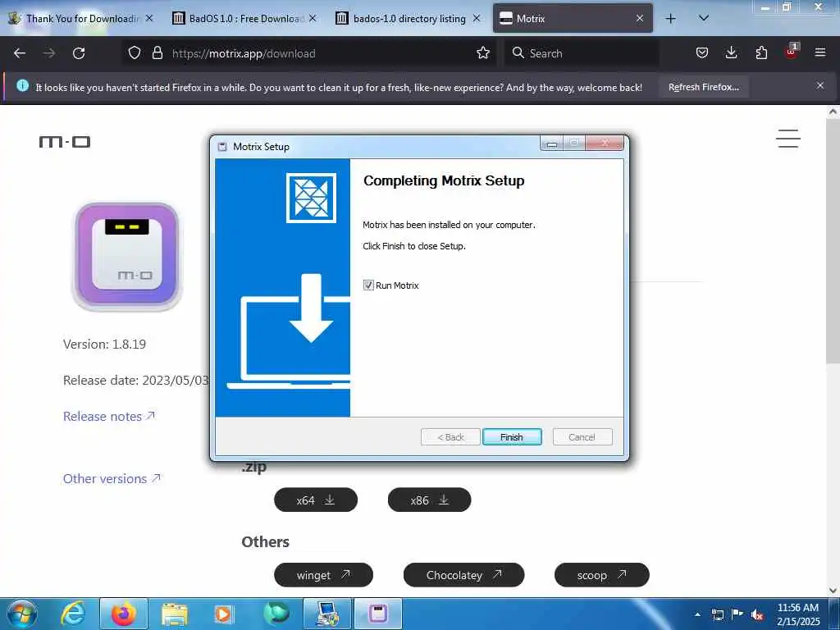Open Firefox application menu
The width and height of the screenshot is (840, 630).
coord(820,52)
